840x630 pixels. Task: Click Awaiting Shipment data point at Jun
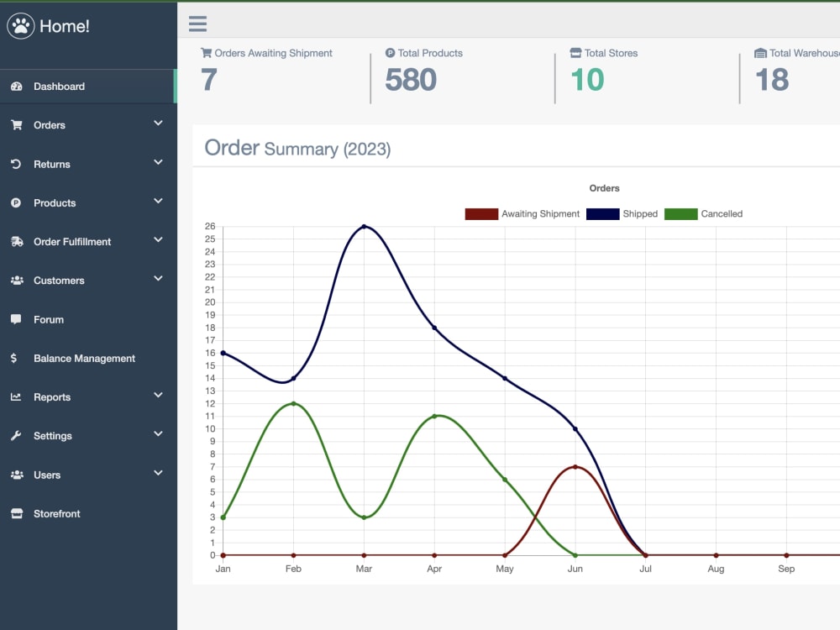point(575,466)
